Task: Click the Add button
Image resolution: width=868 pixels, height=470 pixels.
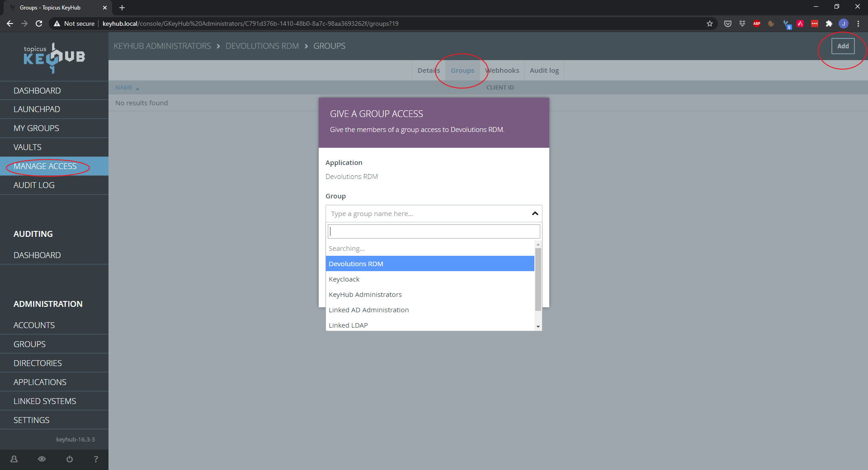Action: click(x=843, y=46)
